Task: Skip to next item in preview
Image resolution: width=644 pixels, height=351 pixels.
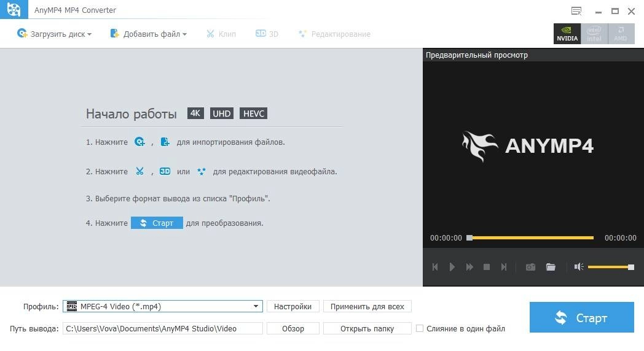Action: point(504,267)
